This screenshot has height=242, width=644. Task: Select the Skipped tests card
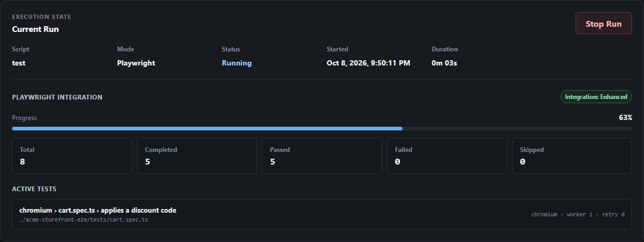tap(572, 156)
